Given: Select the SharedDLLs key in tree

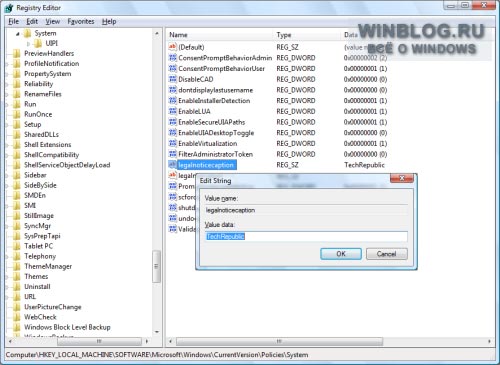Looking at the screenshot, I should pyautogui.click(x=41, y=134).
